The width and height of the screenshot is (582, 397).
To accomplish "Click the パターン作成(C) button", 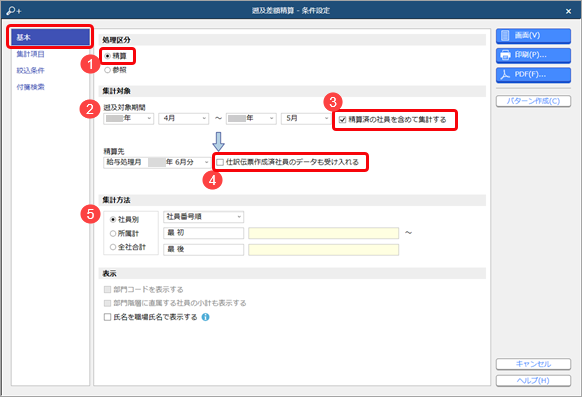I will tap(533, 101).
